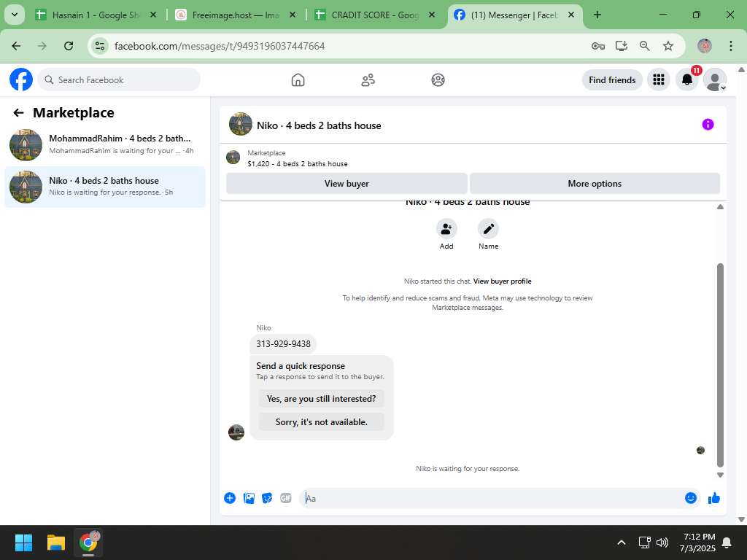
Task: Click the Chrome taskbar icon
Action: [88, 542]
